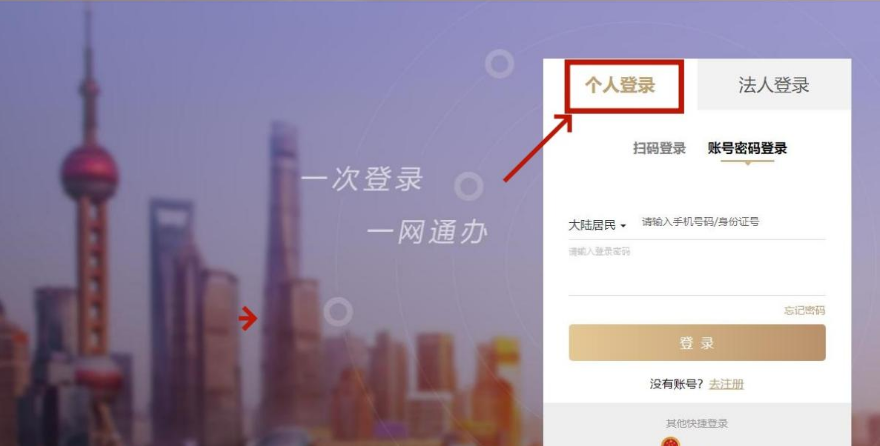This screenshot has height=446, width=880.
Task: Switch to the 个人登录 tab
Action: [x=620, y=85]
